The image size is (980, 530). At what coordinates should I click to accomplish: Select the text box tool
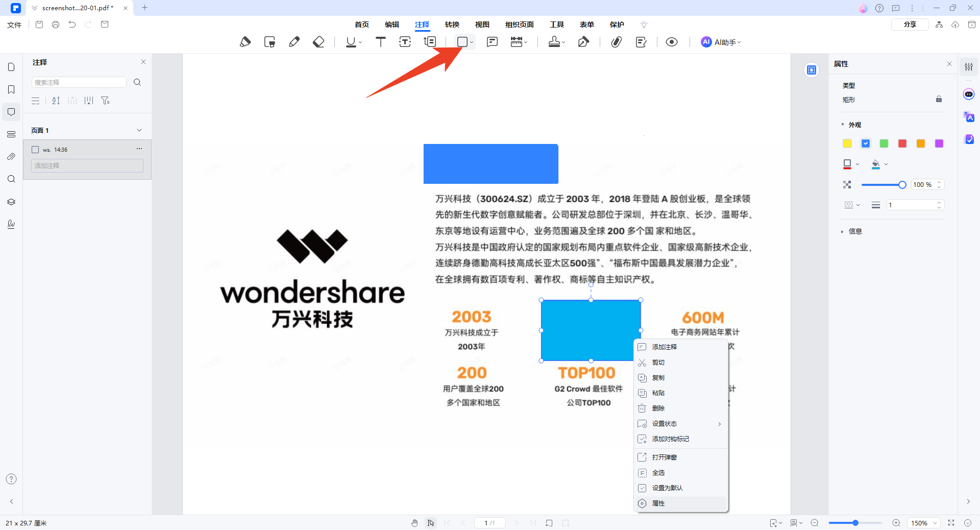click(405, 42)
